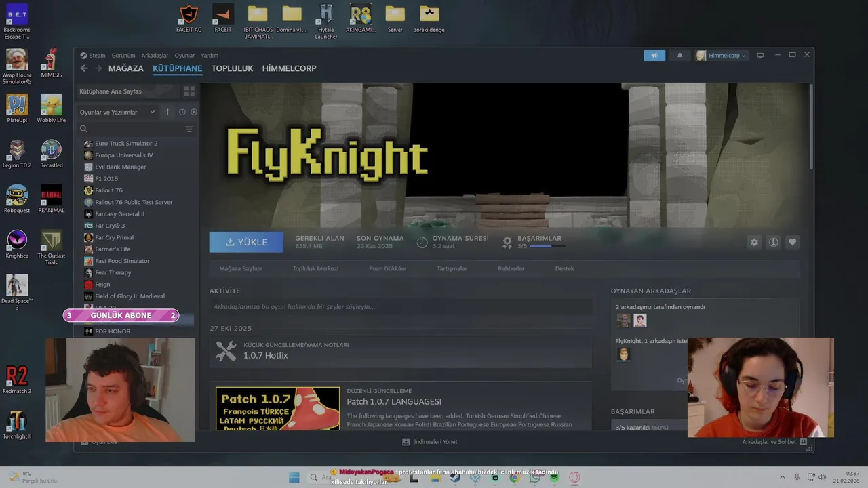Expand the system tray hidden icons chevron
Screen dimensions: 868x488
pyautogui.click(x=782, y=478)
